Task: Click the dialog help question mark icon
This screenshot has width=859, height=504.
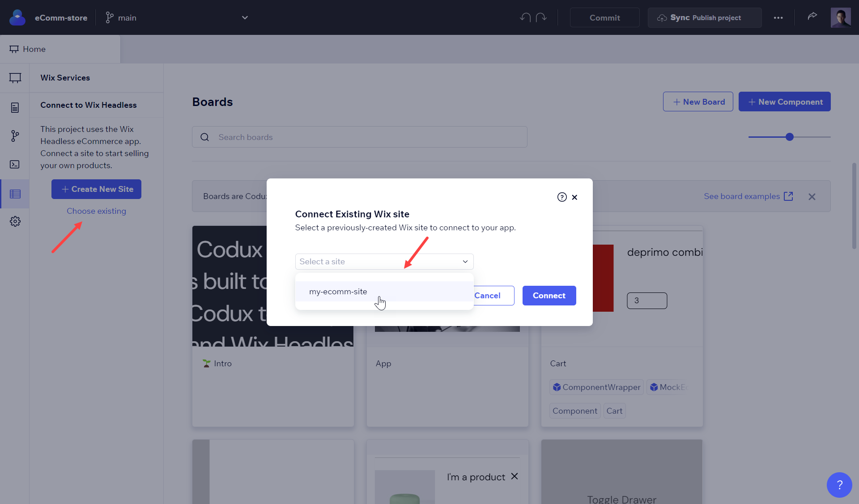Action: 562,197
